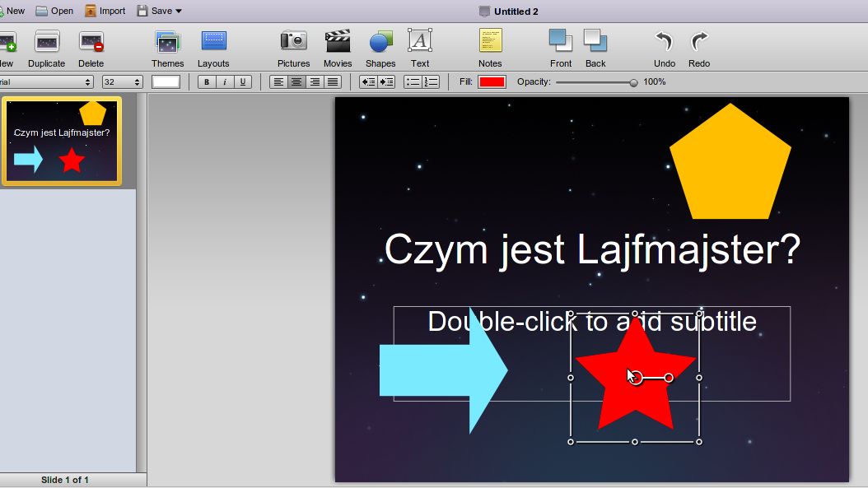Import a presentation file
Viewport: 868px width, 488px height.
[105, 11]
